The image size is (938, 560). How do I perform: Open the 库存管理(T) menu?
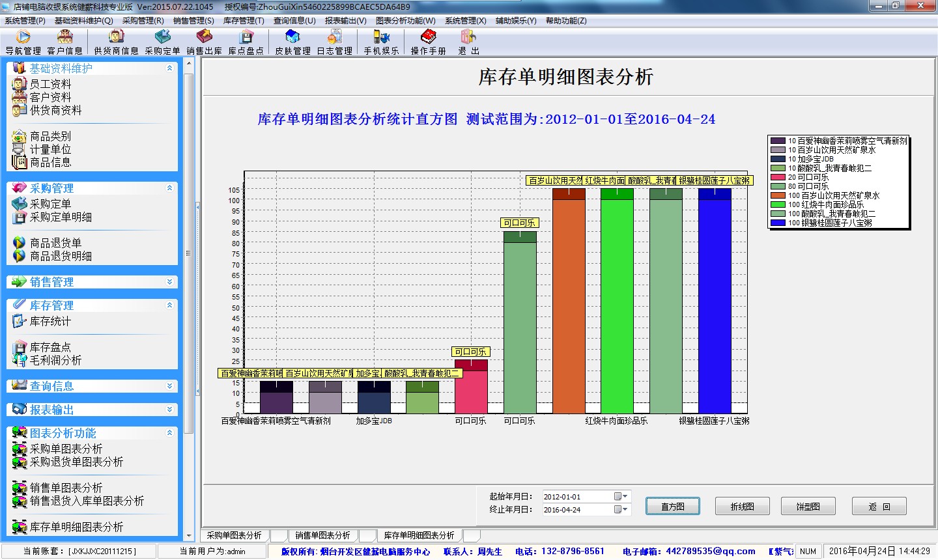[x=244, y=21]
